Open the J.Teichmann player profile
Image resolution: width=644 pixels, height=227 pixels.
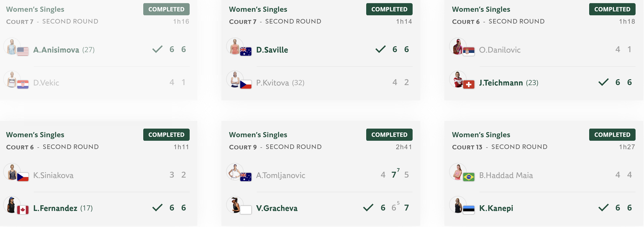tap(501, 83)
